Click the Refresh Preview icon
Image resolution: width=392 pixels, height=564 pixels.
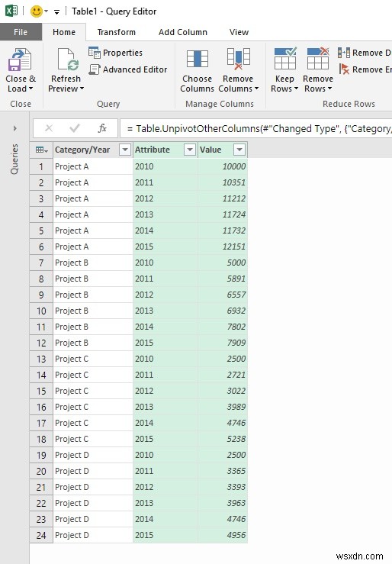click(x=68, y=60)
